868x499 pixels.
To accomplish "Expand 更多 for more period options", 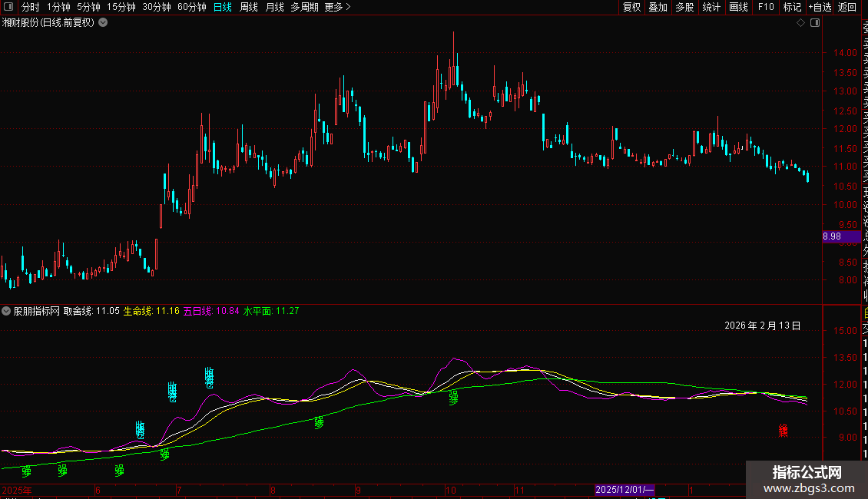I will (x=337, y=7).
